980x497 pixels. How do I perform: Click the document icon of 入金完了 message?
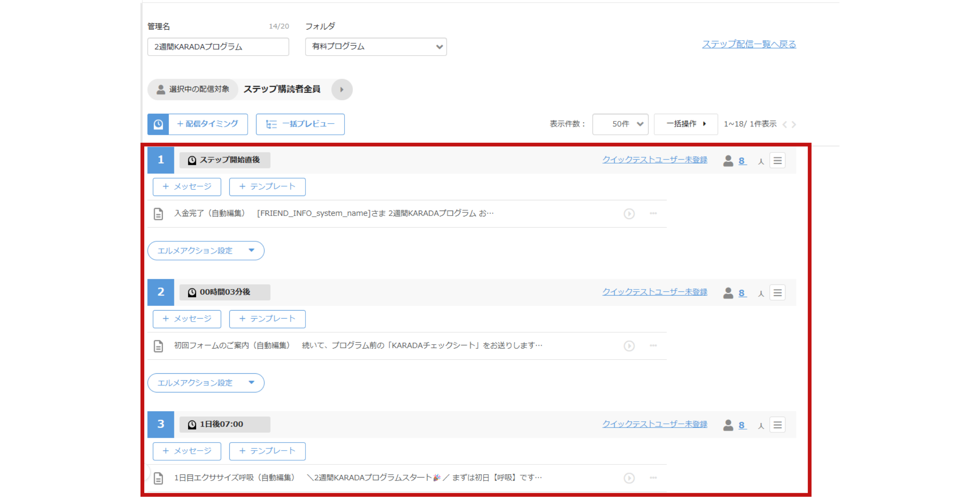click(x=158, y=214)
